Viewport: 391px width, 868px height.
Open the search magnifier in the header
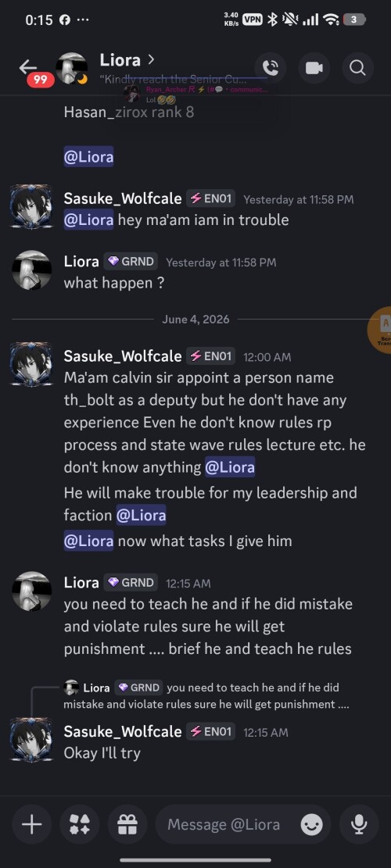(358, 68)
